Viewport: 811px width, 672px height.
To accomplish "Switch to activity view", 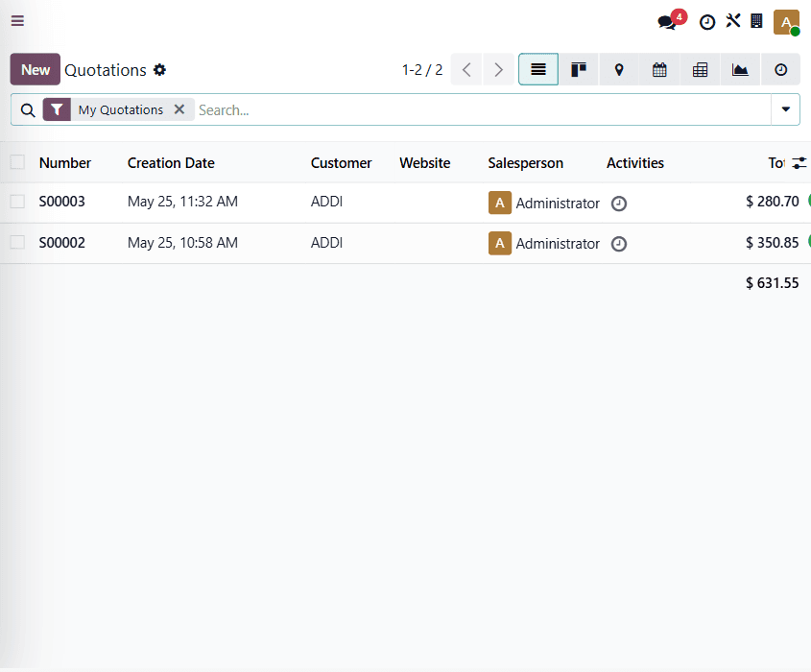I will pos(780,69).
